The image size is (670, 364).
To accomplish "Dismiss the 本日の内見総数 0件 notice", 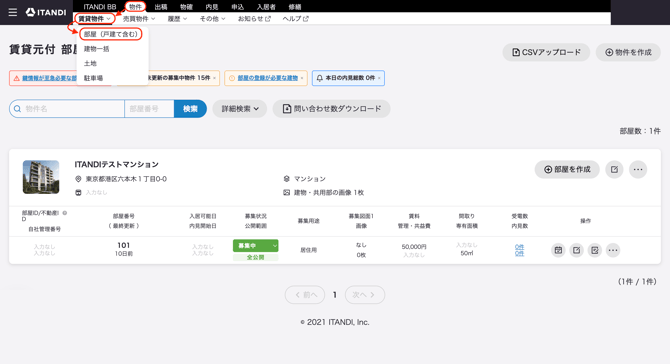I will point(379,78).
